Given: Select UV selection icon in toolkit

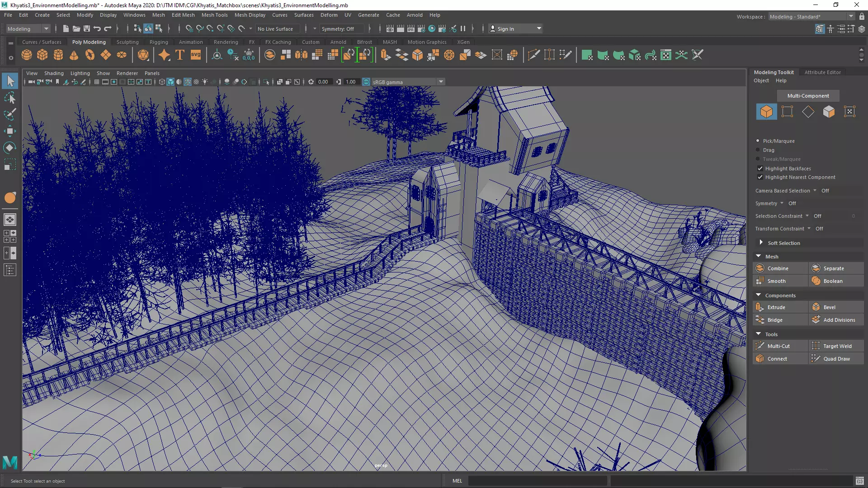Looking at the screenshot, I should 849,112.
